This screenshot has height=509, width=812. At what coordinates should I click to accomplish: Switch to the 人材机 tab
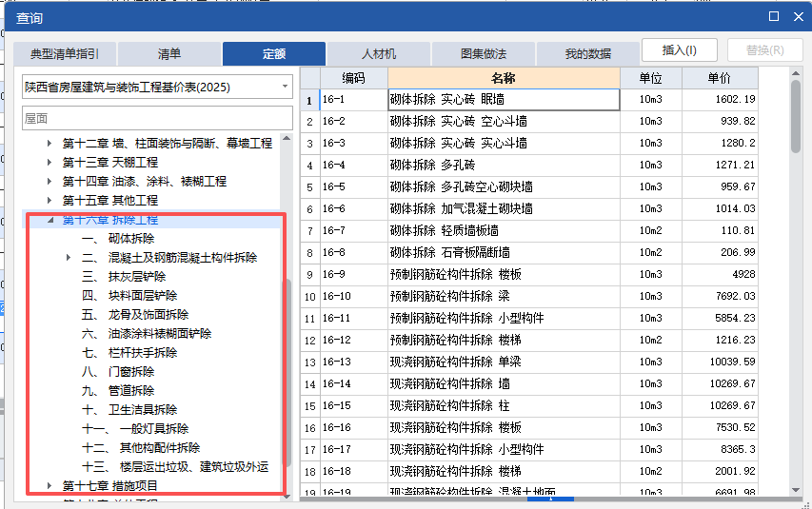(x=379, y=54)
